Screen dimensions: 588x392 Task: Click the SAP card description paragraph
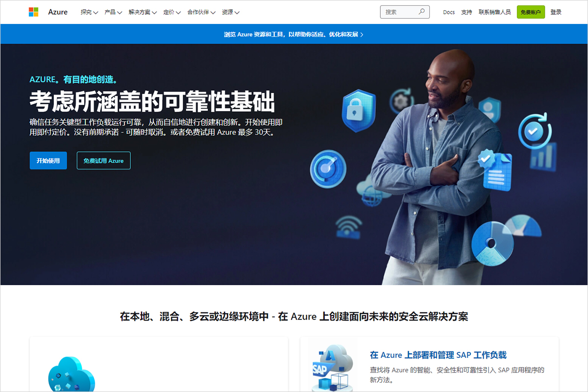[457, 375]
